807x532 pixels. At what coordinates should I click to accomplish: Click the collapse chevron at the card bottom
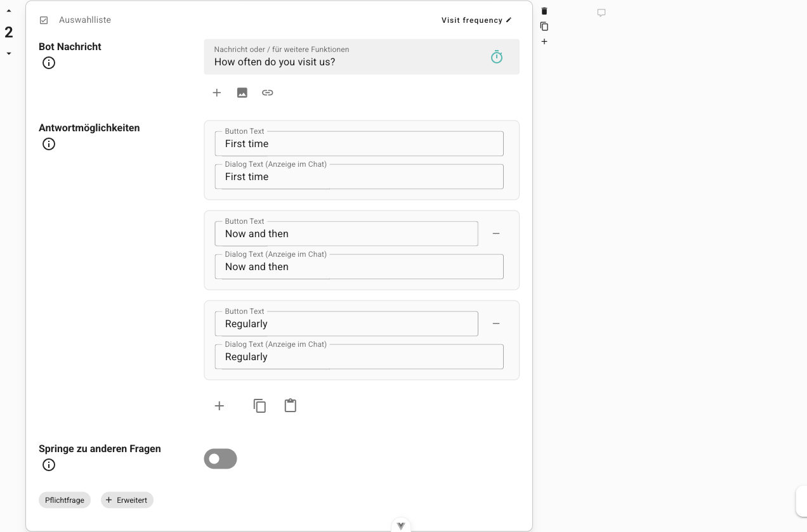(401, 526)
